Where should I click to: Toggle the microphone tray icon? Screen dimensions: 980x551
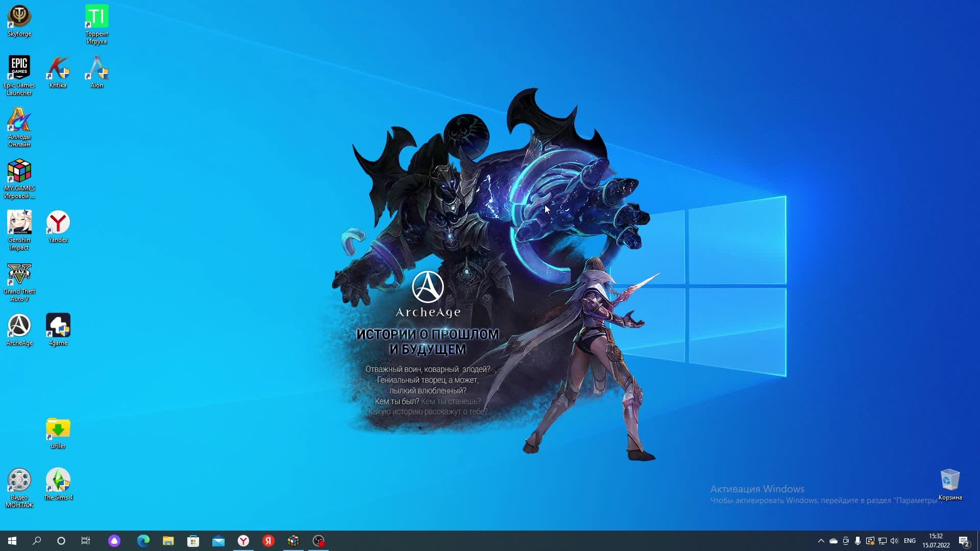[x=858, y=541]
